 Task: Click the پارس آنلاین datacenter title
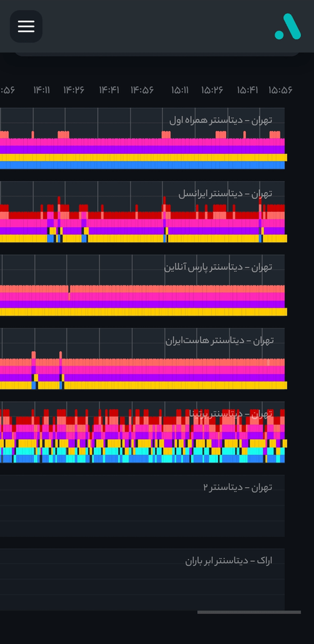[x=218, y=267]
